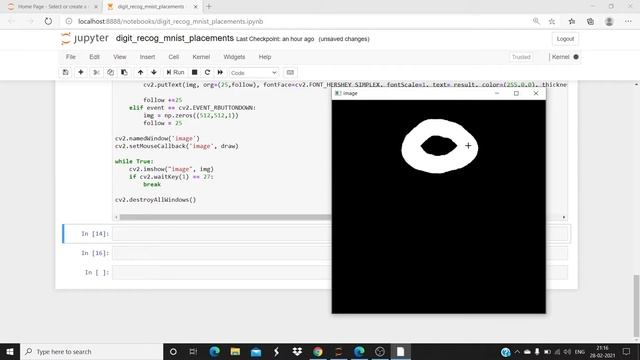Open Cortana circle icon on taskbar
This screenshot has height=360, width=640.
pos(173,351)
